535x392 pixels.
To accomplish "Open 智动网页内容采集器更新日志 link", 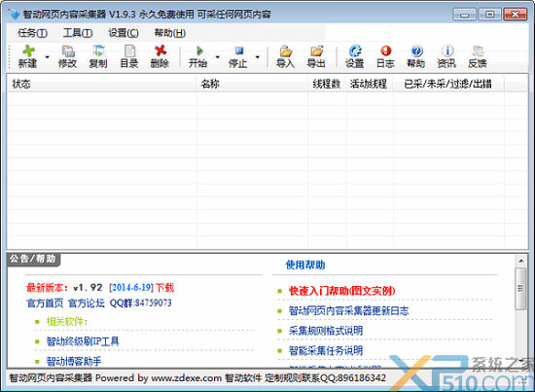I will pos(348,311).
